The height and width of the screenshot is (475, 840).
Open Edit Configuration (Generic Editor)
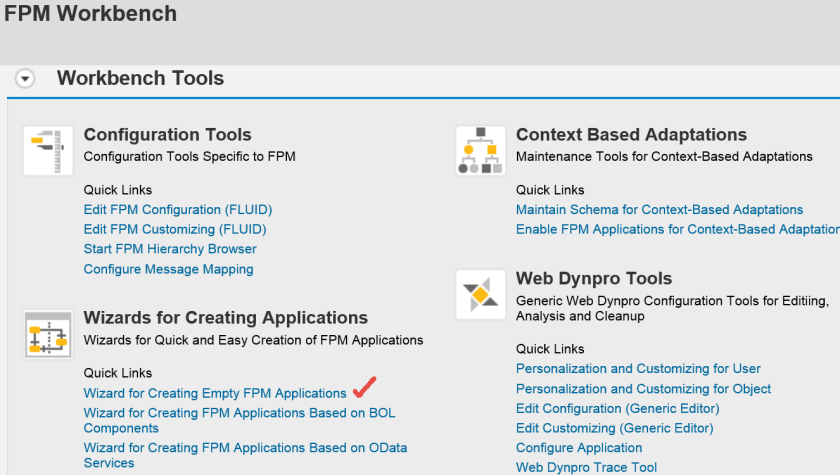(x=617, y=408)
